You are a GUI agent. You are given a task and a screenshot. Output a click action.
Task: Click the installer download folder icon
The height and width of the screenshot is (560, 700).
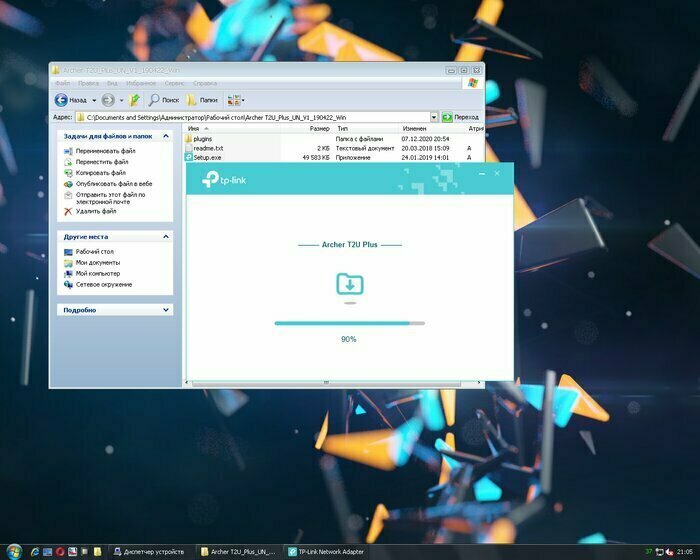[350, 284]
